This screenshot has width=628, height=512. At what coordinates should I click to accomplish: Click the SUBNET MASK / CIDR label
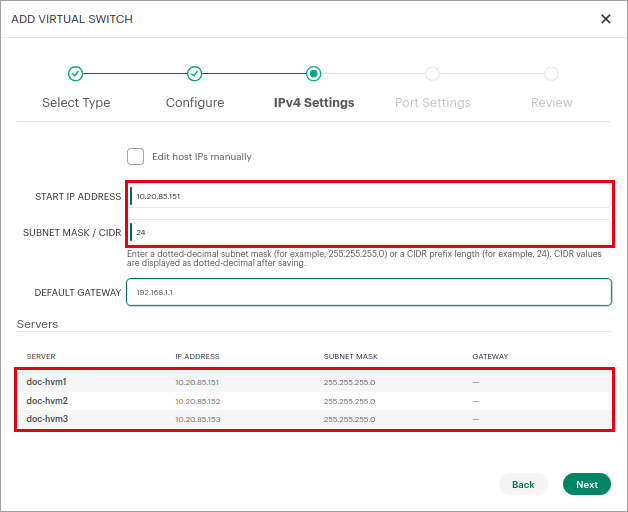coord(72,233)
